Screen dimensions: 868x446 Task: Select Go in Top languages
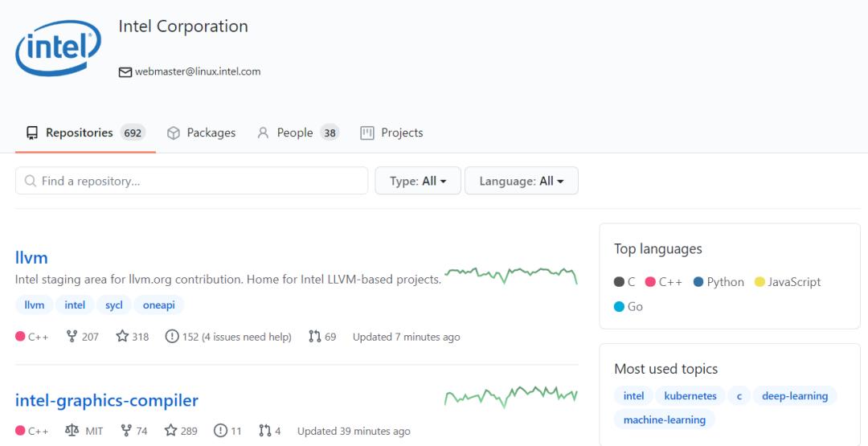click(628, 306)
